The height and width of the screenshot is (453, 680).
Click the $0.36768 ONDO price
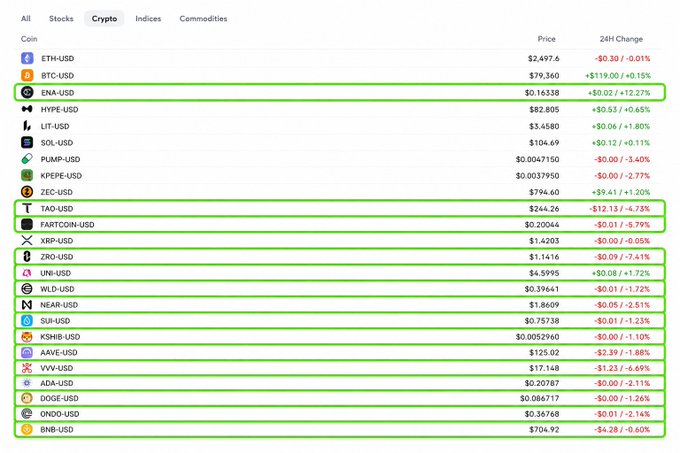pos(542,414)
